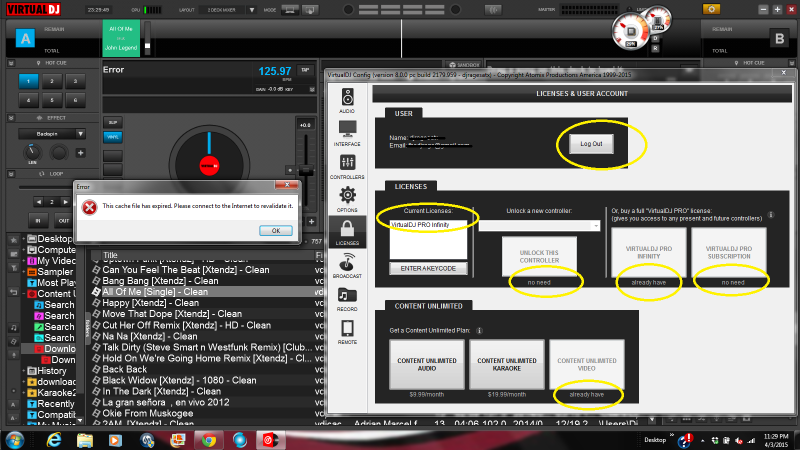Viewport: 800px width, 450px height.
Task: Collapse the Content Unlimited tree node
Action: [x=24, y=294]
